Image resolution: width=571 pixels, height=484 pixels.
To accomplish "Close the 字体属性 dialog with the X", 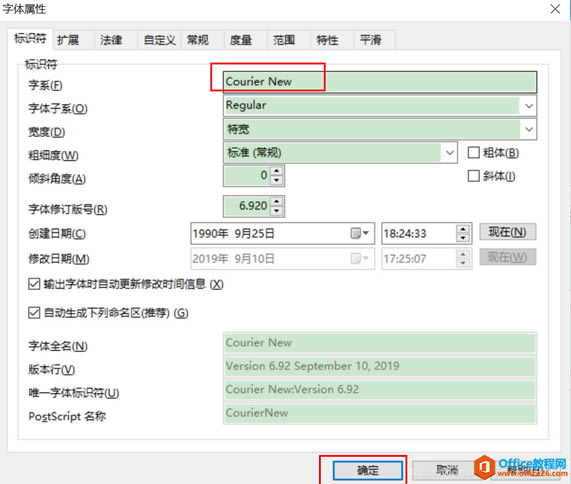I will [555, 9].
